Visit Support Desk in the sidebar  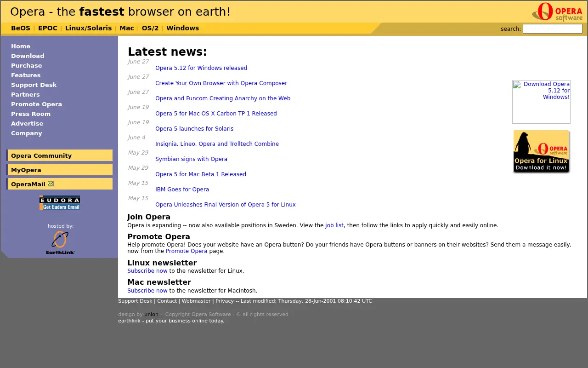click(x=34, y=85)
